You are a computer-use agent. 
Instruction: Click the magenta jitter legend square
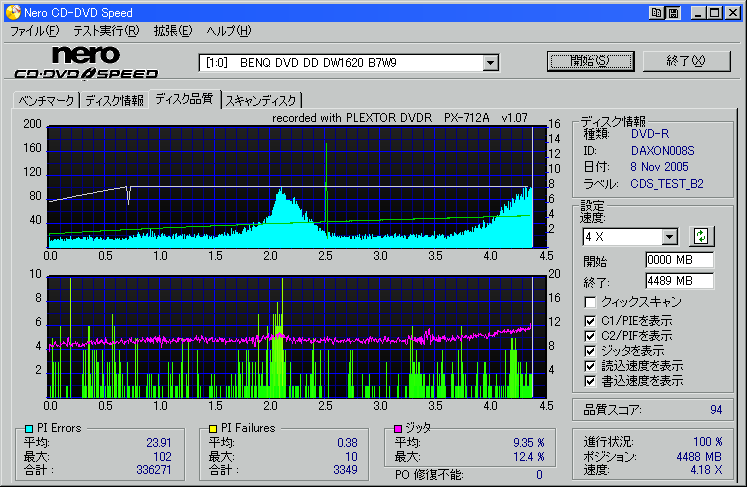click(398, 429)
